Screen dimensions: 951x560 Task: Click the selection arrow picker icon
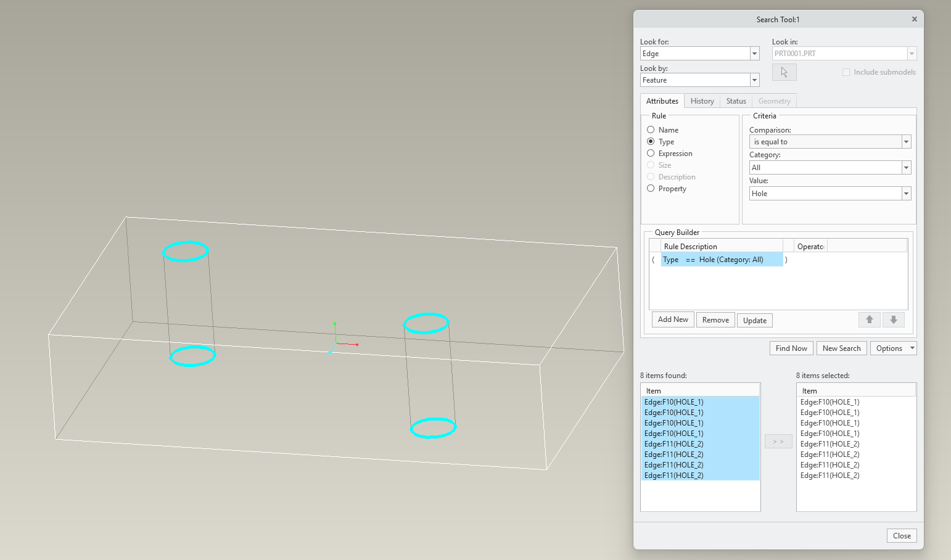[784, 72]
